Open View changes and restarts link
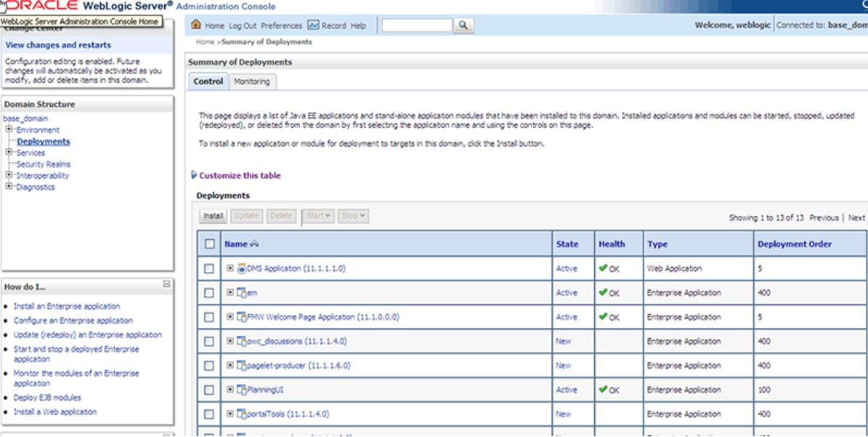Image resolution: width=868 pixels, height=437 pixels. click(58, 45)
